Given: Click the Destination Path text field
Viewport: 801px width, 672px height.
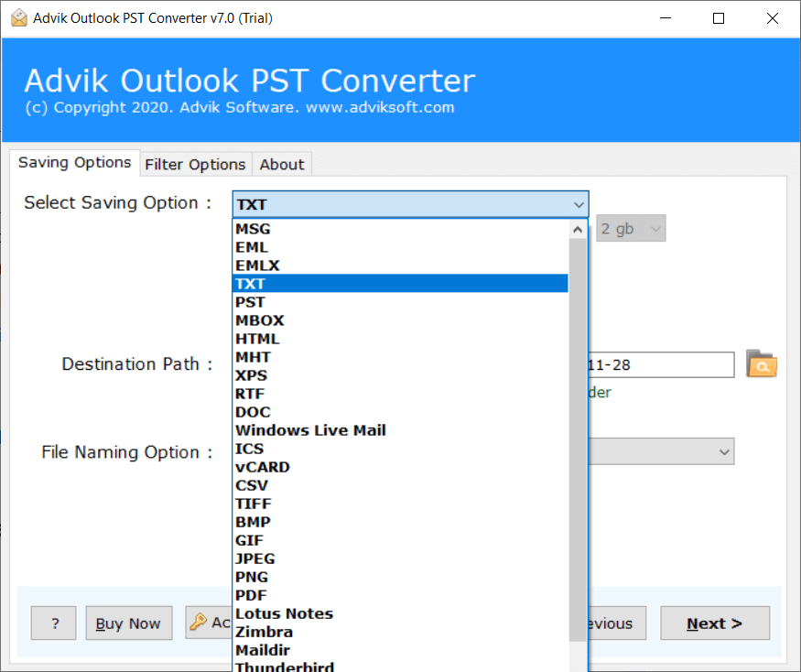Looking at the screenshot, I should click(x=661, y=365).
